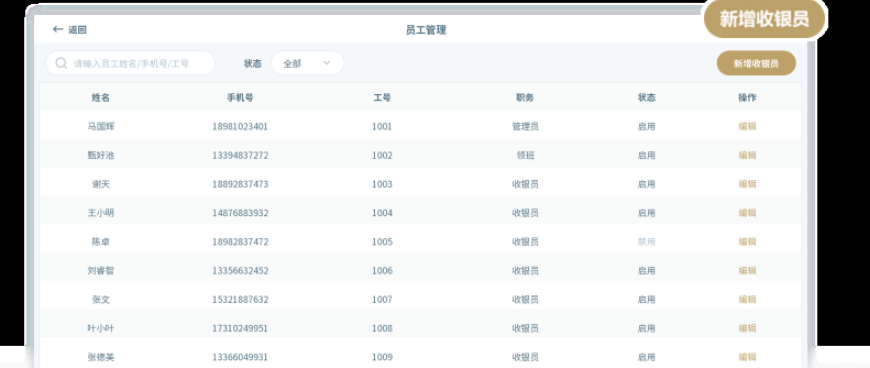Click 收银员 role in 谢天's row
Image resolution: width=870 pixels, height=368 pixels.
(x=525, y=184)
